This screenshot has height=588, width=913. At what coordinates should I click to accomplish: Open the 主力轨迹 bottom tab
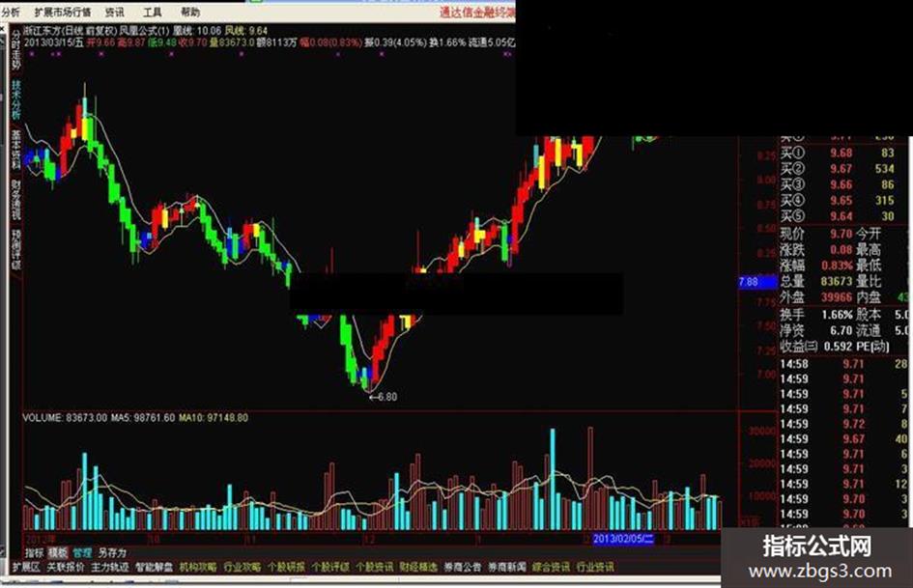[x=110, y=567]
